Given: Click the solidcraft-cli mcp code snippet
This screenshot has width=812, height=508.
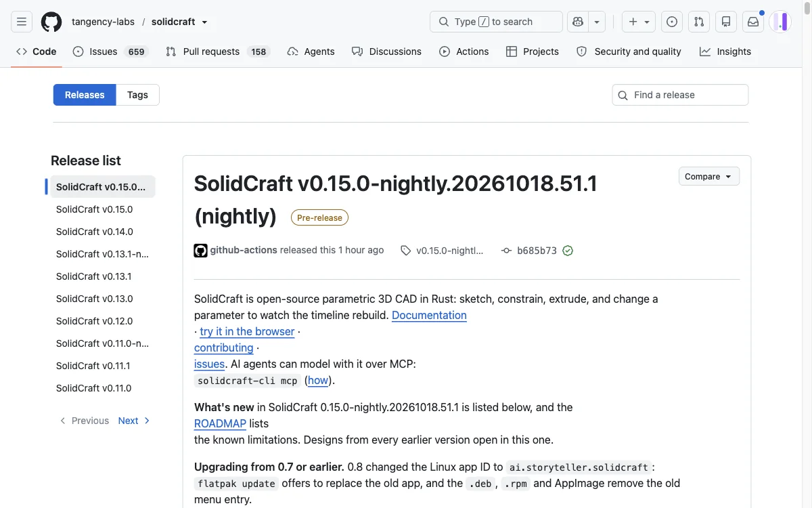Looking at the screenshot, I should [x=248, y=381].
